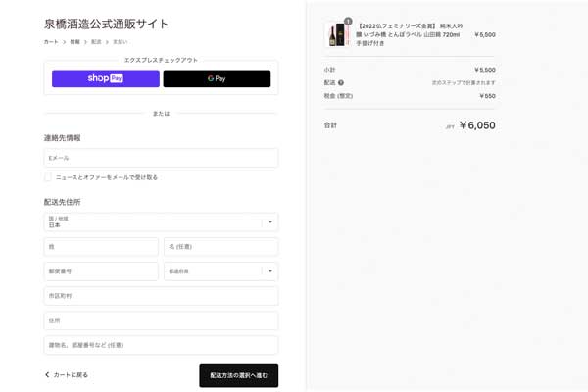Focus the Eメール input field
This screenshot has width=588, height=392.
point(161,158)
